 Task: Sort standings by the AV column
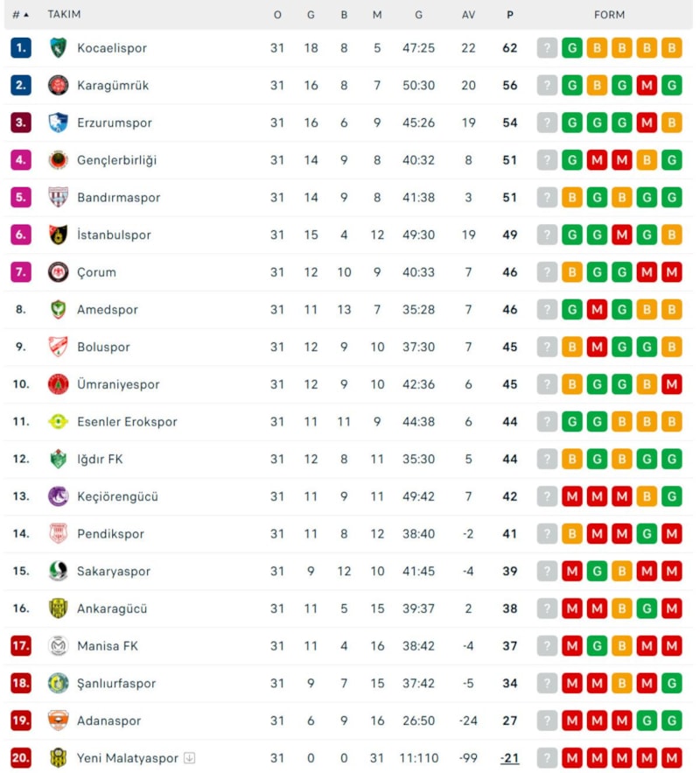point(468,15)
